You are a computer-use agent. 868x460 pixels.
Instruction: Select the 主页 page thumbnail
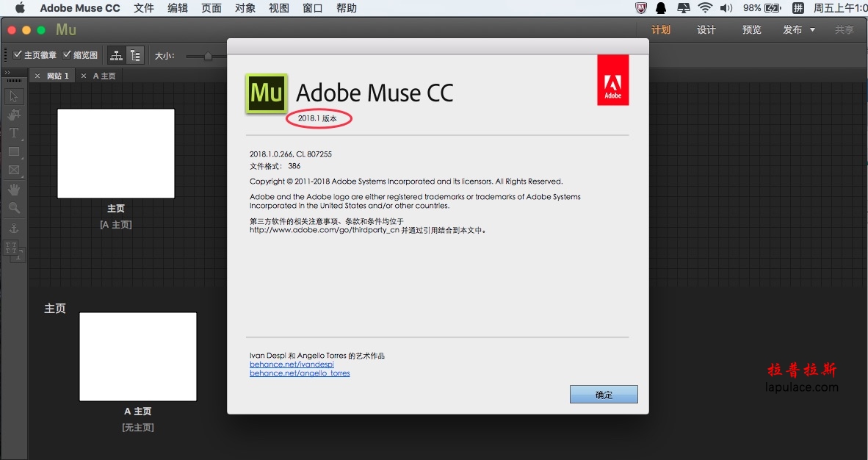116,154
